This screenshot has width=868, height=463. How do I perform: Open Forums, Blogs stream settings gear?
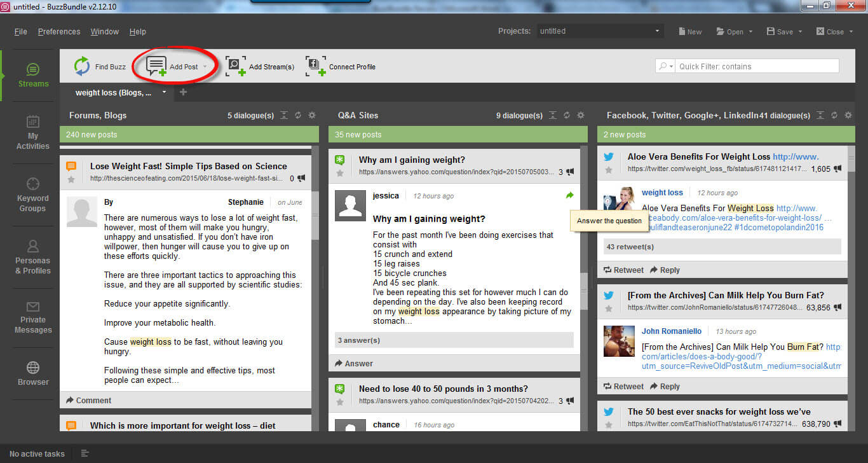click(x=311, y=115)
